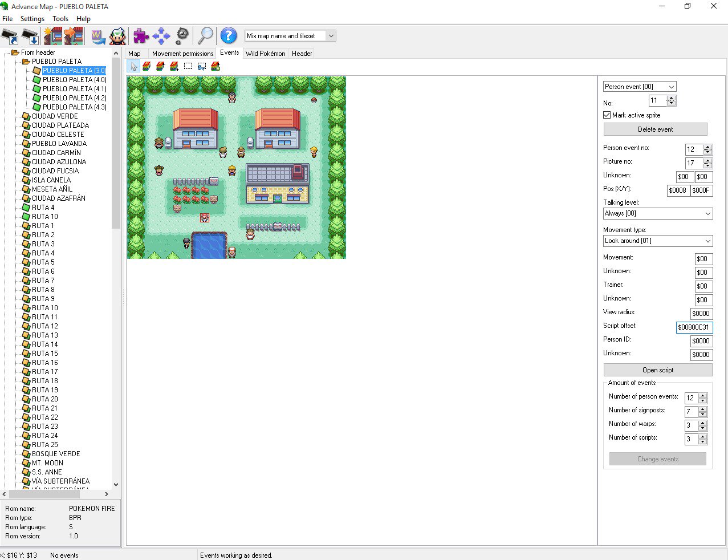Open the Settings menu
The image size is (728, 560).
(32, 19)
